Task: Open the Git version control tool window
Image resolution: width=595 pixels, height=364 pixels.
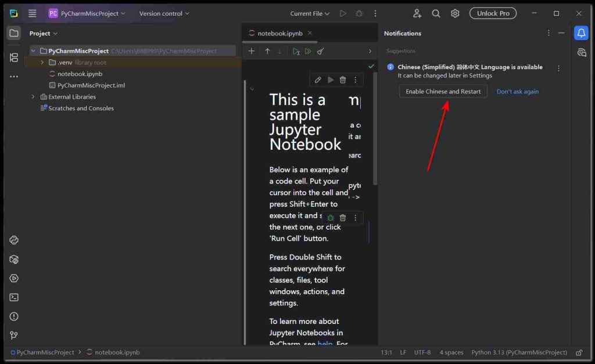Action: click(14, 335)
